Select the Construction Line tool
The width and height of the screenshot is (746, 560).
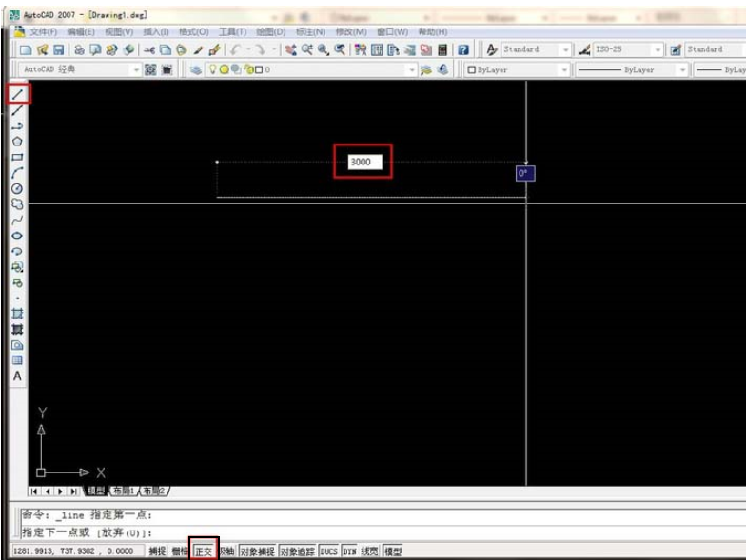[17, 110]
